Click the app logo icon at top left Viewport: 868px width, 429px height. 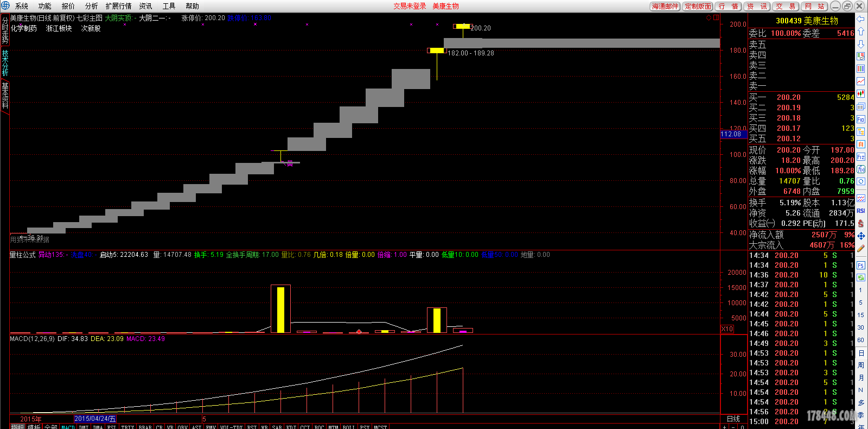(x=5, y=5)
